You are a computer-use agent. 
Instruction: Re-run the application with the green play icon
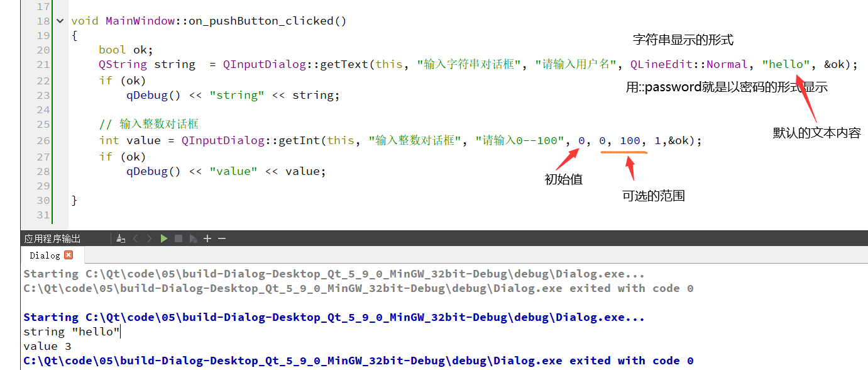point(164,238)
